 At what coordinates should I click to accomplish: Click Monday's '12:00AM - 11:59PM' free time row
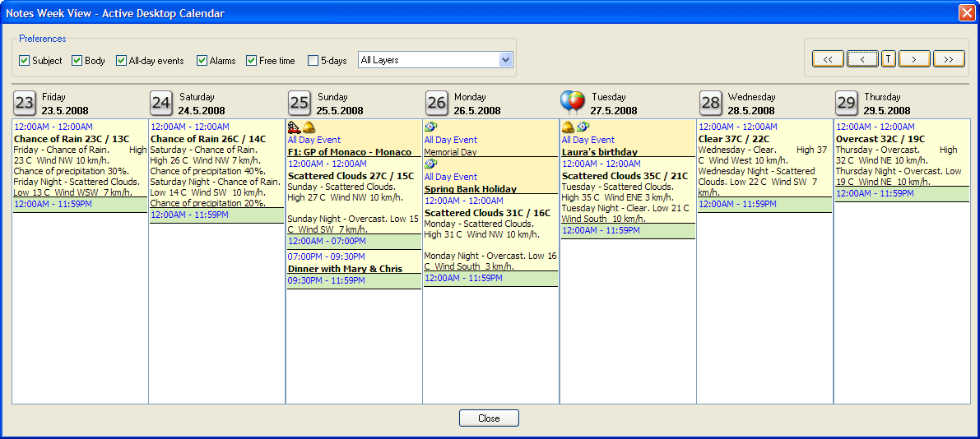pyautogui.click(x=490, y=278)
